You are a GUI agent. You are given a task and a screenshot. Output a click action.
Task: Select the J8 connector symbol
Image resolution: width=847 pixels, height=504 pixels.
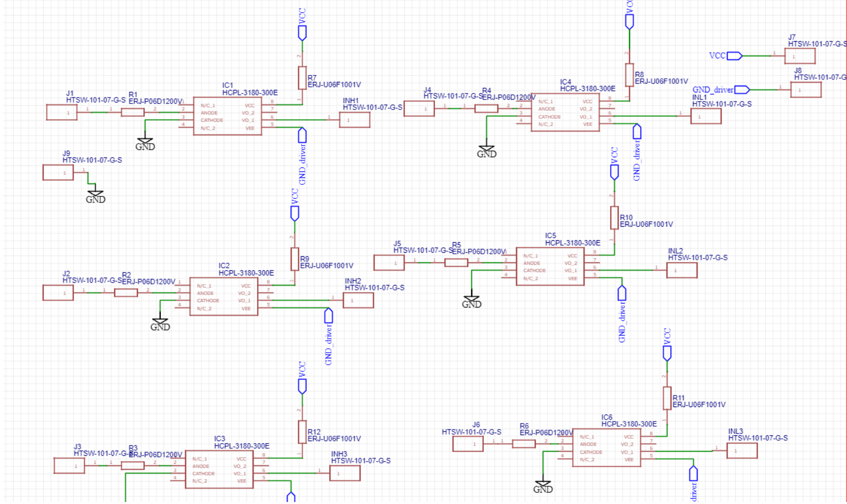806,89
